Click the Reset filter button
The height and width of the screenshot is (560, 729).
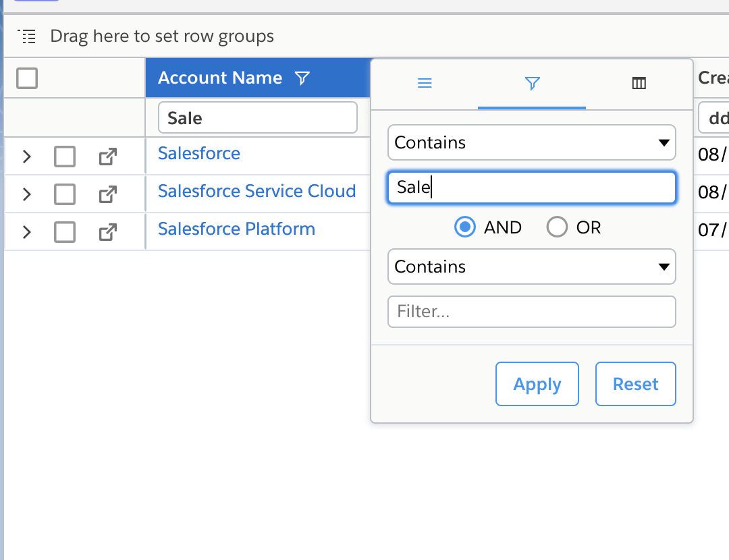click(635, 384)
